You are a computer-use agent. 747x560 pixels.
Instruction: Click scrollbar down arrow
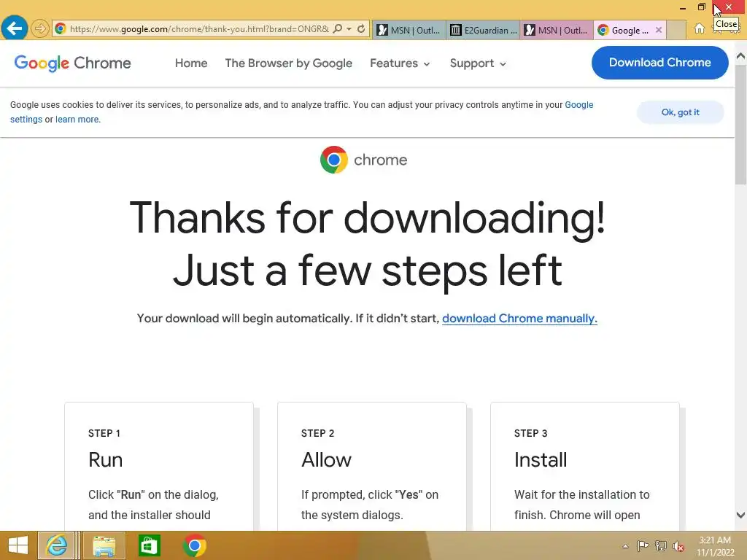pyautogui.click(x=741, y=516)
